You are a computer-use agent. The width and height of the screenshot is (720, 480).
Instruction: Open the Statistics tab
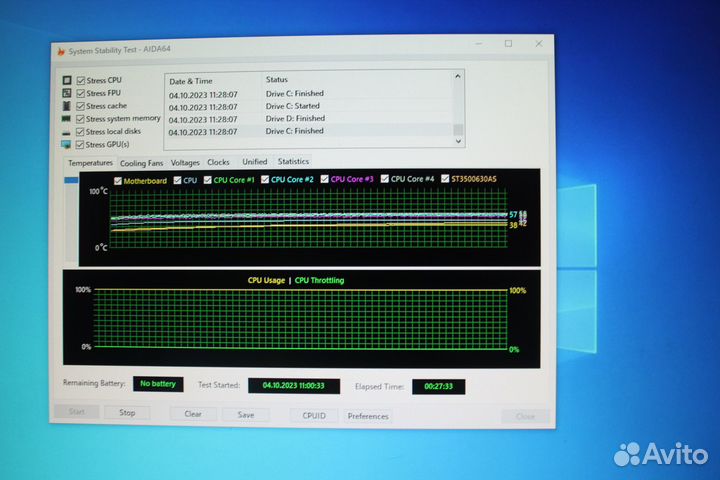[x=293, y=161]
